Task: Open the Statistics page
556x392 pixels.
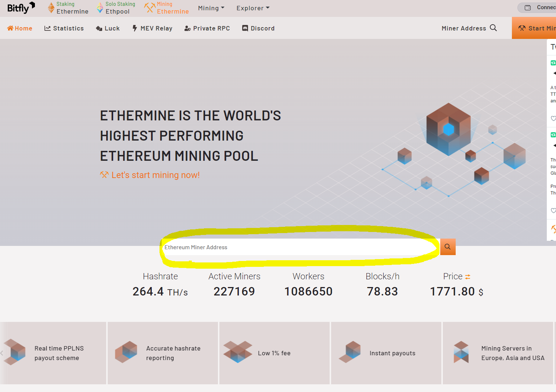Action: point(64,28)
